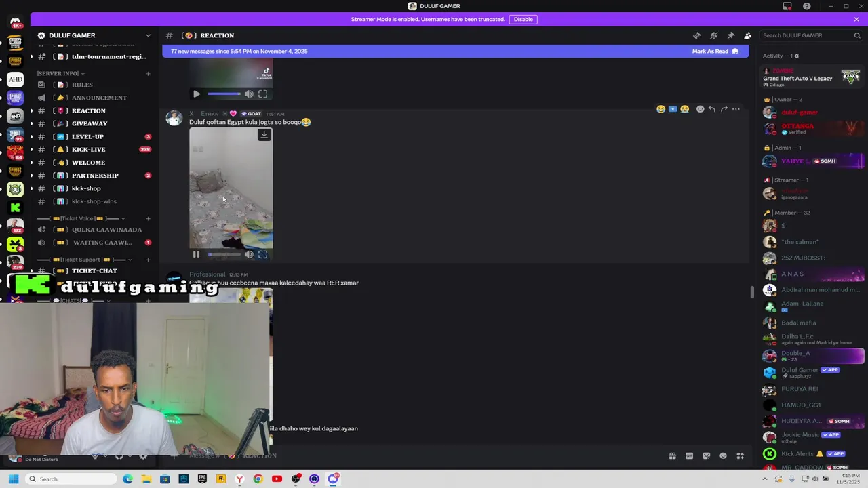The image size is (868, 488).
Task: Create a channel in Ticket Support category
Action: (x=148, y=260)
